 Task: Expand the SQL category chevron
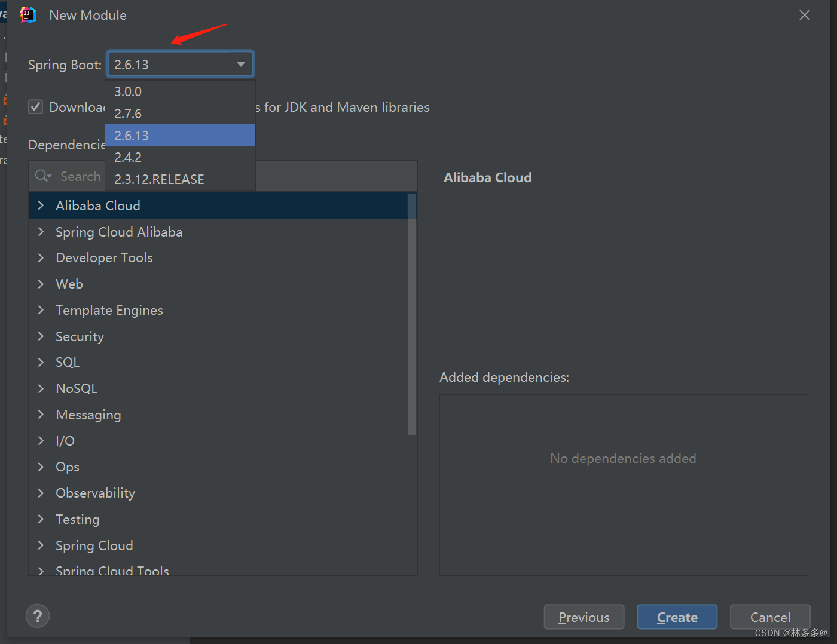[x=41, y=362]
